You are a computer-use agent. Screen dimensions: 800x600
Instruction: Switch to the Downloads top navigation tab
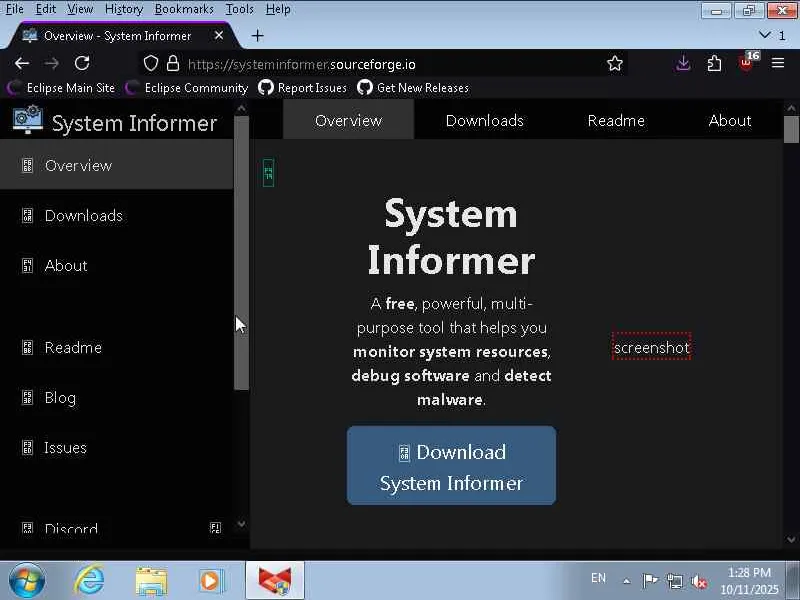(x=485, y=120)
